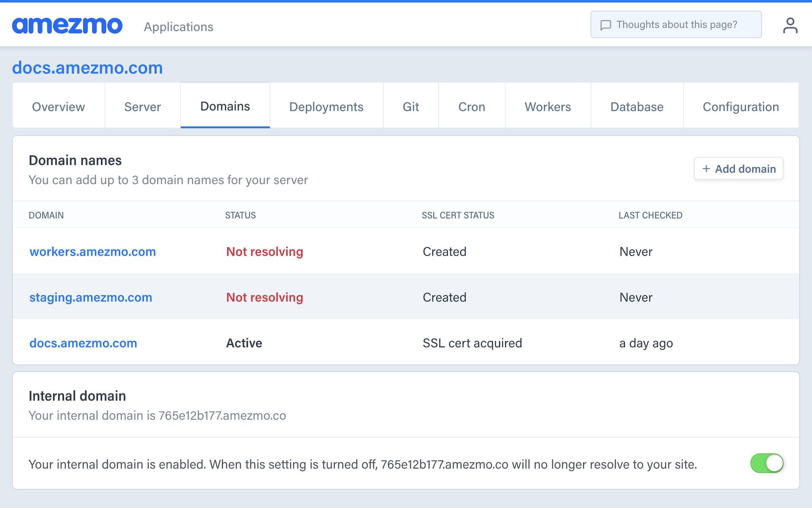812x508 pixels.
Task: Click the amezmo logo
Action: click(x=67, y=26)
